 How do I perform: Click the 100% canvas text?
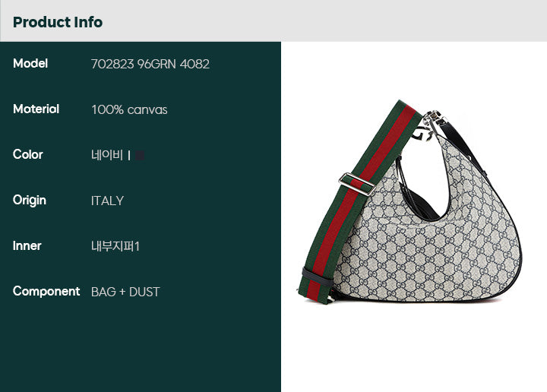click(129, 110)
